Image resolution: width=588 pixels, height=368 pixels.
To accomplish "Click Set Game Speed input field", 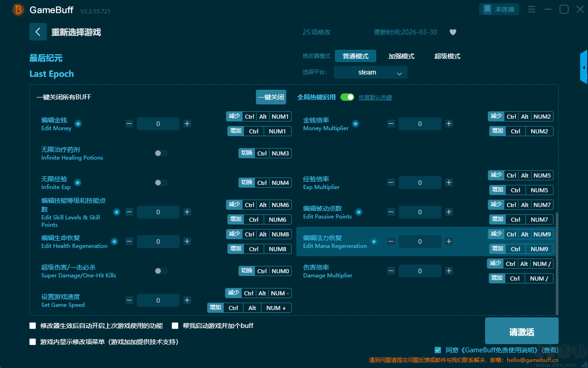I will (158, 300).
